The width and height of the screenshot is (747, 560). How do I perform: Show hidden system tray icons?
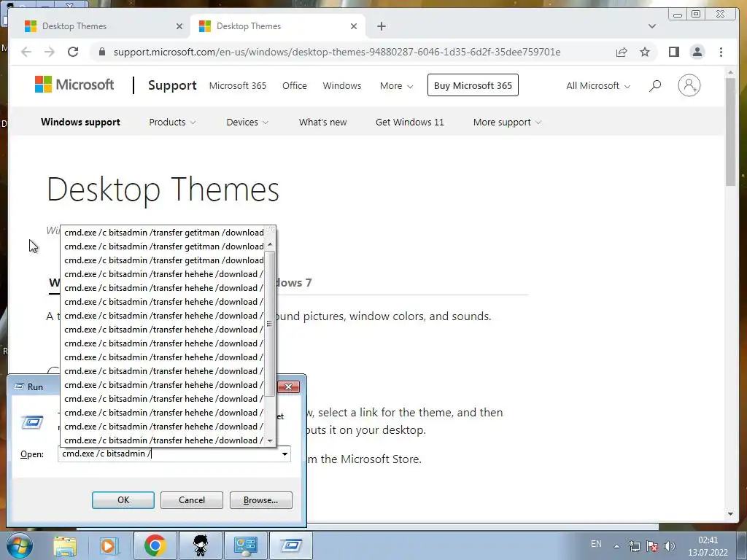(616, 546)
